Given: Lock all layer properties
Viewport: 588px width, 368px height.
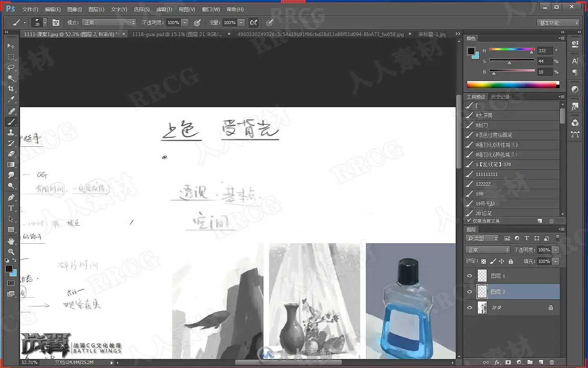Looking at the screenshot, I should pyautogui.click(x=511, y=261).
